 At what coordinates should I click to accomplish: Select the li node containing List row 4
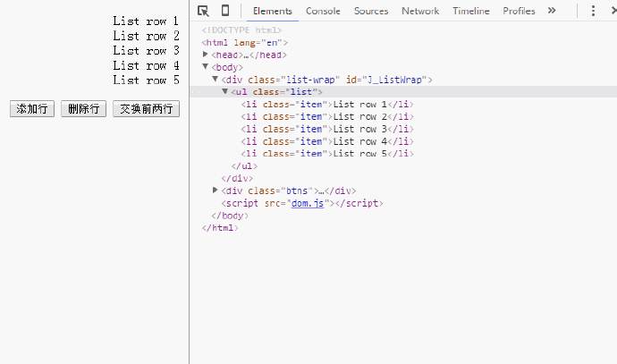[x=327, y=141]
